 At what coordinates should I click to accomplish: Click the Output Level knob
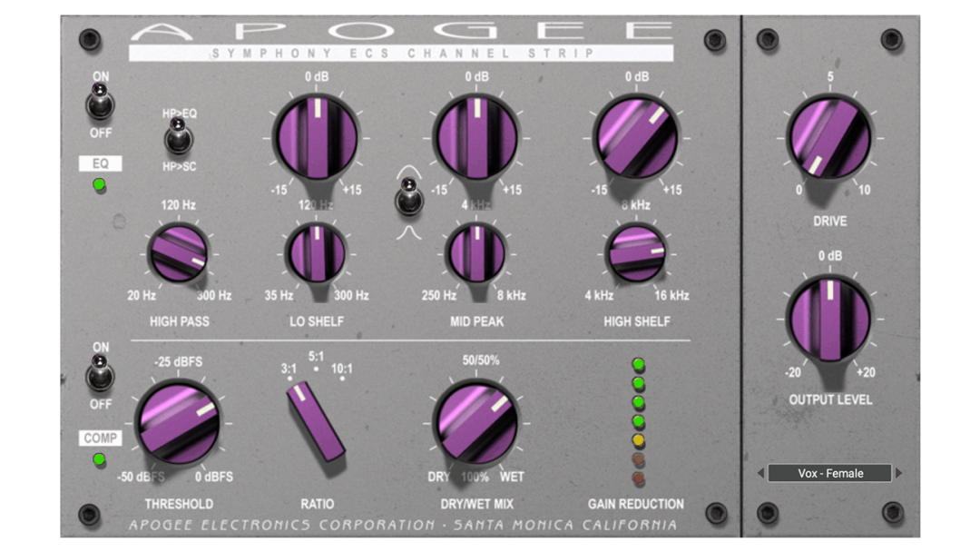829,320
